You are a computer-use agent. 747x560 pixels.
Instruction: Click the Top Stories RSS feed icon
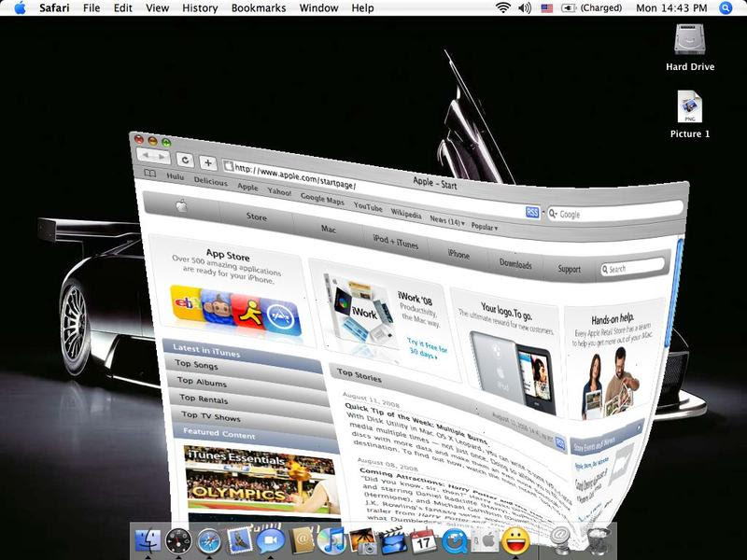tap(560, 444)
